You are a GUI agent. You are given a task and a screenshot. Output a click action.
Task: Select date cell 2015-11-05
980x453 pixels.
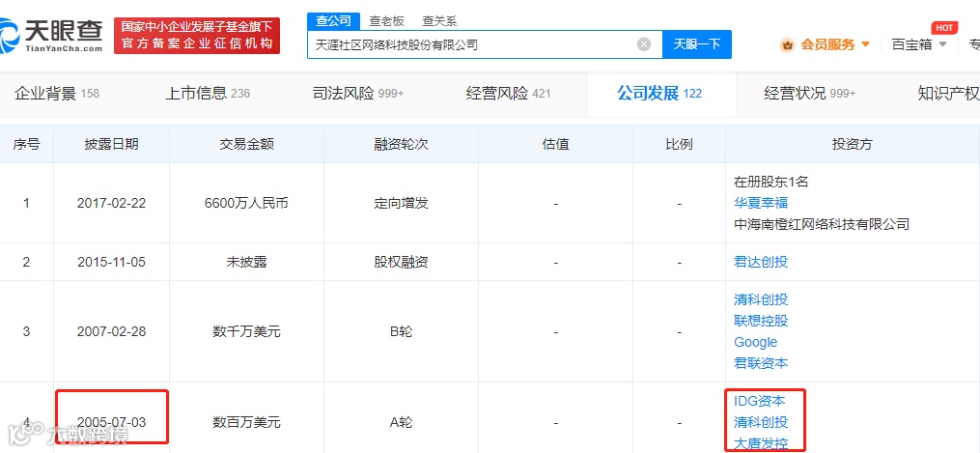point(111,262)
